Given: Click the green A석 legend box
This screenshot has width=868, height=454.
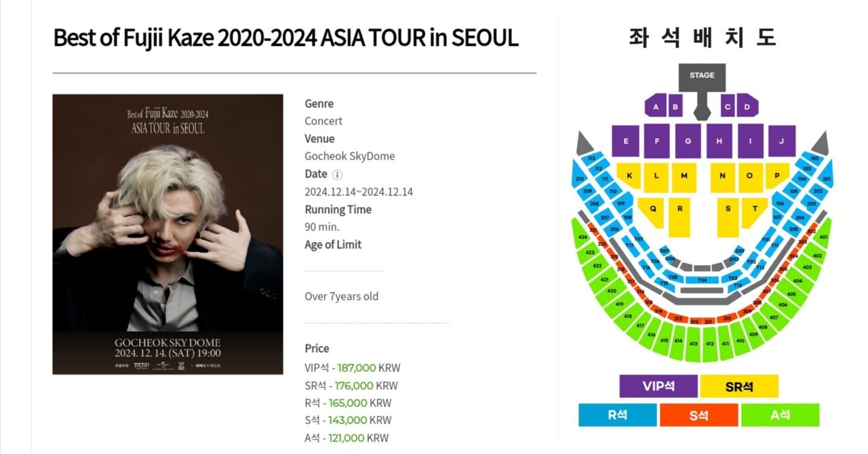Looking at the screenshot, I should 780,415.
